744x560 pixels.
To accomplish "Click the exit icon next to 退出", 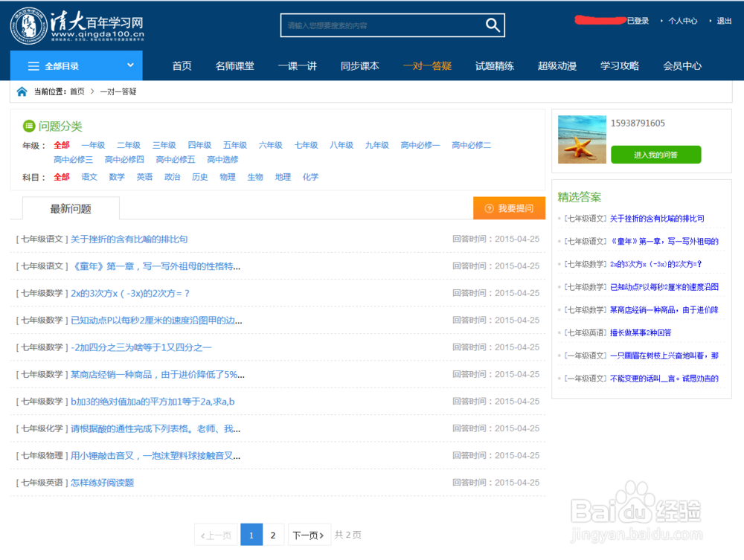I will coord(711,21).
